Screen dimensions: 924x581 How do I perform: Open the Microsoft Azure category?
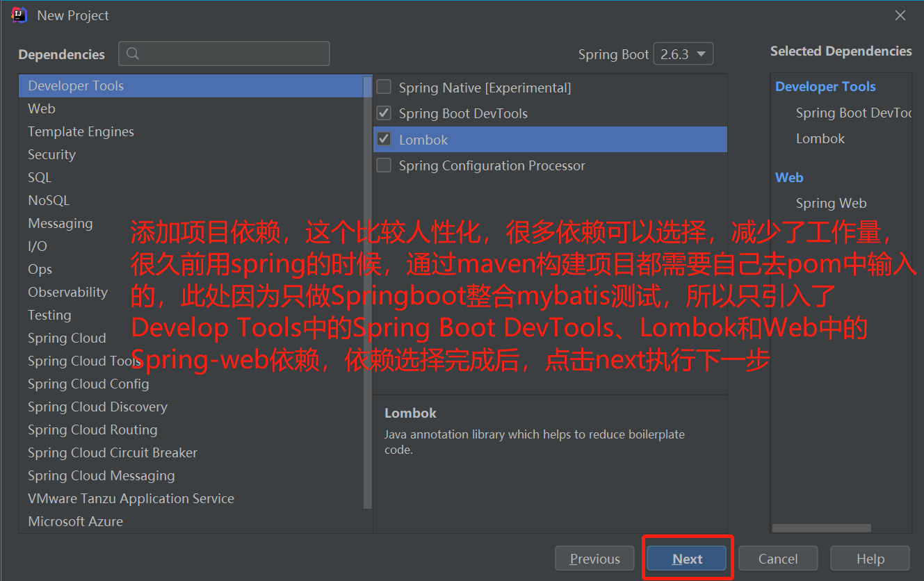191,521
